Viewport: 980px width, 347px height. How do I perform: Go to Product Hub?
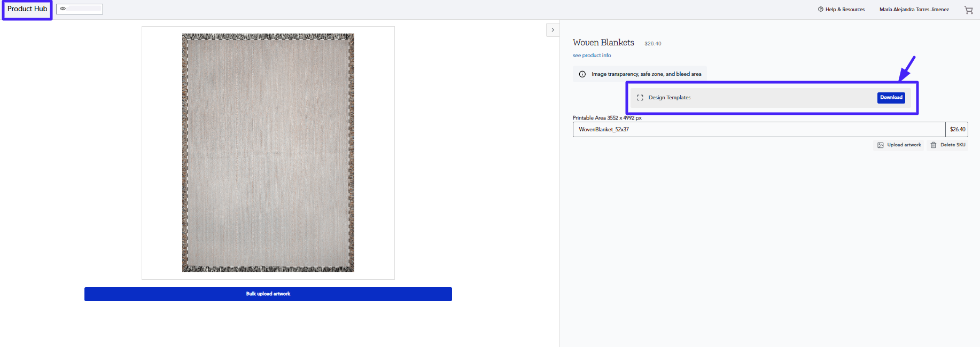(27, 9)
